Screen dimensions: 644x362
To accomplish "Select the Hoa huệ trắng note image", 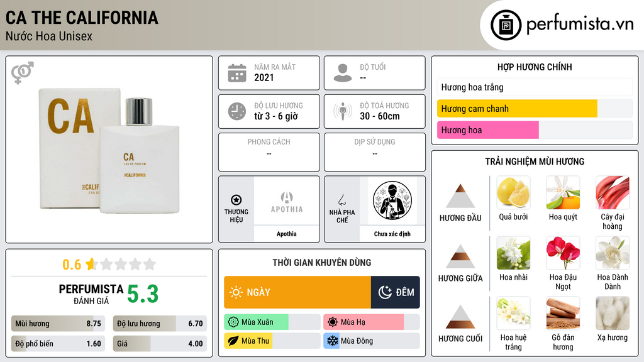I will (513, 313).
